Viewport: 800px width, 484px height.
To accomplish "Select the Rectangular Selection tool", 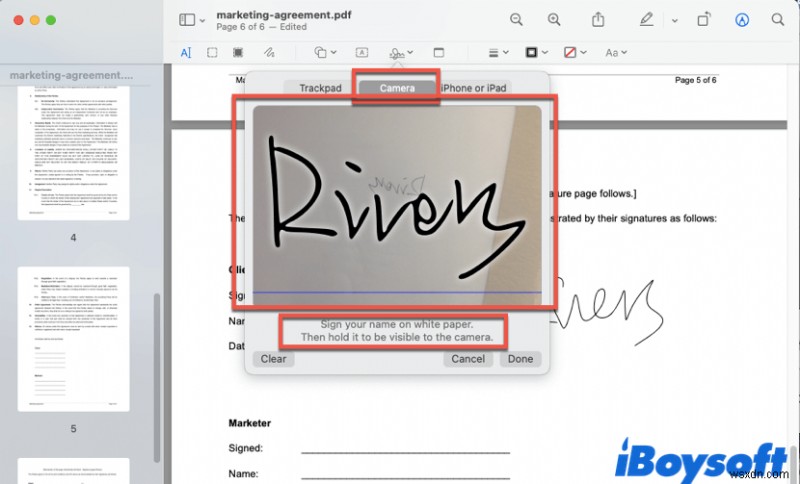I will [212, 53].
